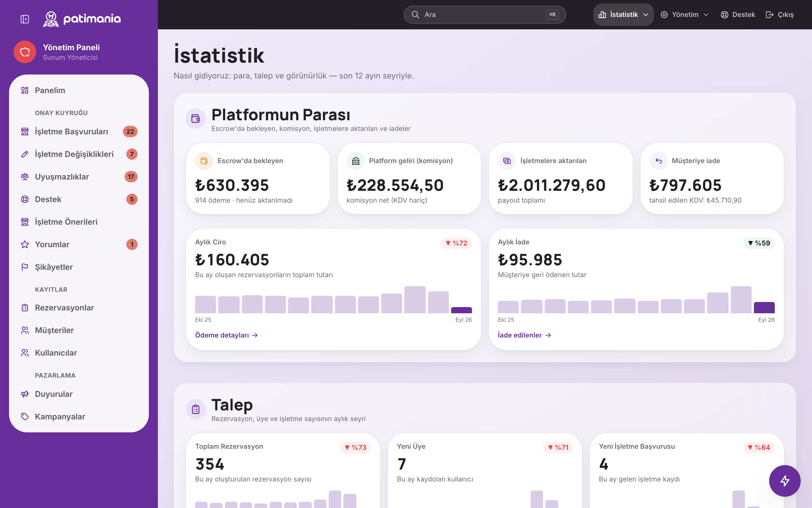Focus the Ara search field
The height and width of the screenshot is (508, 812).
click(x=484, y=15)
